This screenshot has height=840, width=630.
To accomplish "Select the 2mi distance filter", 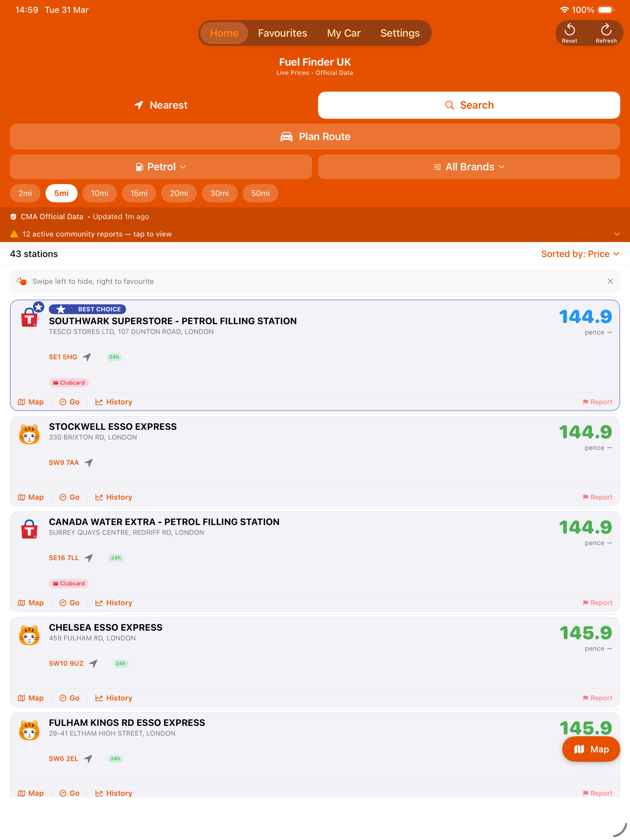I will 25,193.
